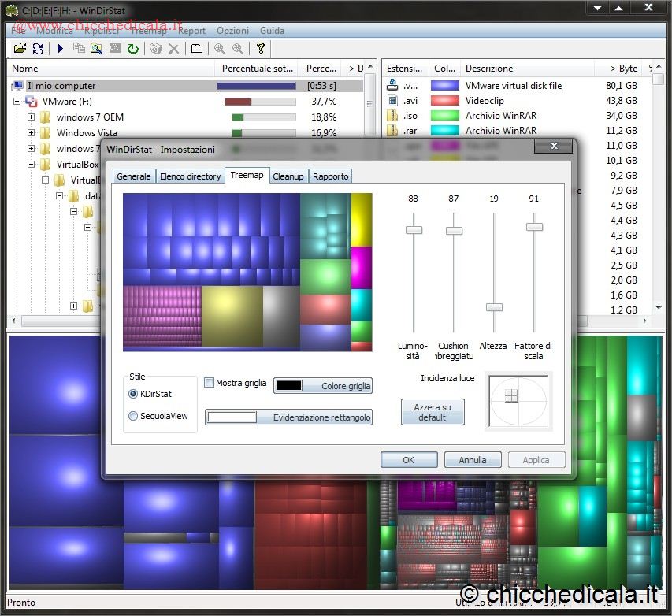This screenshot has height=616, width=672.
Task: Switch to the Generale tab
Action: click(x=134, y=176)
